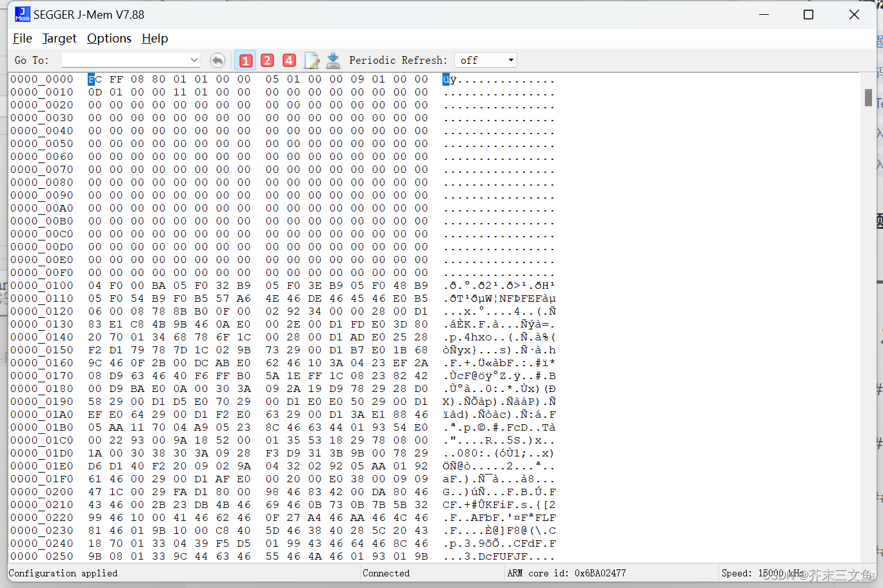The height and width of the screenshot is (588, 883).
Task: Click the 'Connected' status bar entry
Action: [386, 573]
